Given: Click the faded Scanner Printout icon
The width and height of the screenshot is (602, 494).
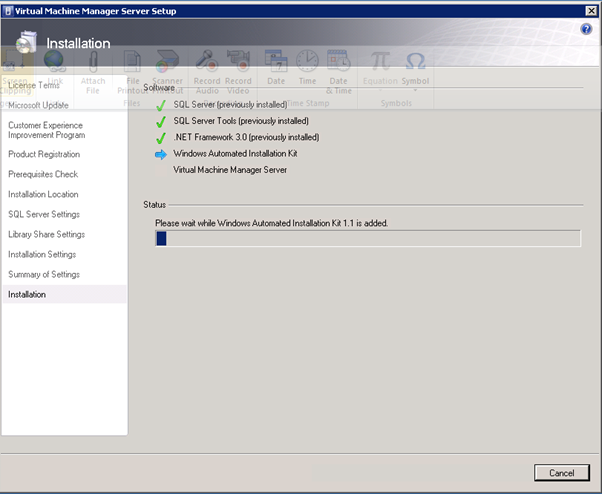Looking at the screenshot, I should point(167,61).
